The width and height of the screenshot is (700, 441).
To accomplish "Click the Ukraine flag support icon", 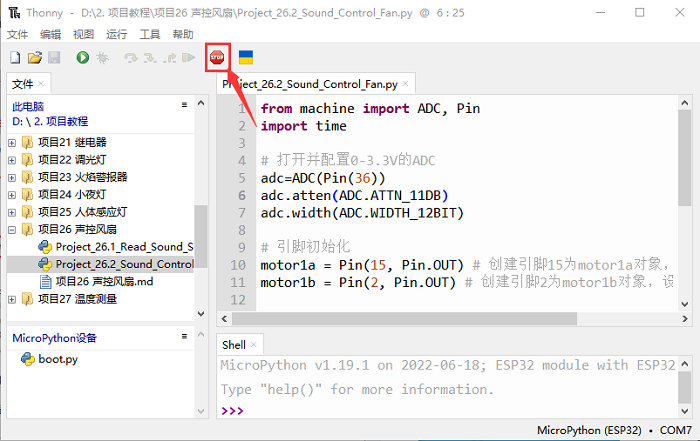I will coord(245,58).
